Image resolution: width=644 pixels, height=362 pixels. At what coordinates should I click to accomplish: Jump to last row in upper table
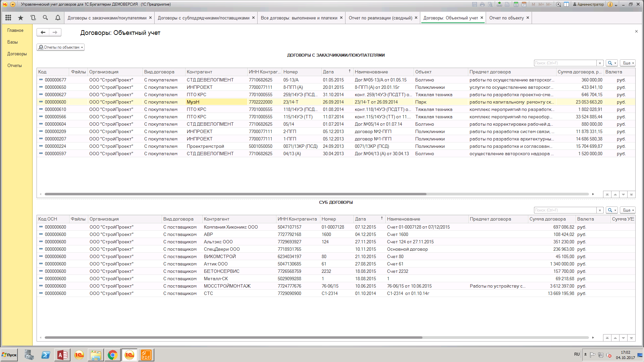click(x=631, y=194)
